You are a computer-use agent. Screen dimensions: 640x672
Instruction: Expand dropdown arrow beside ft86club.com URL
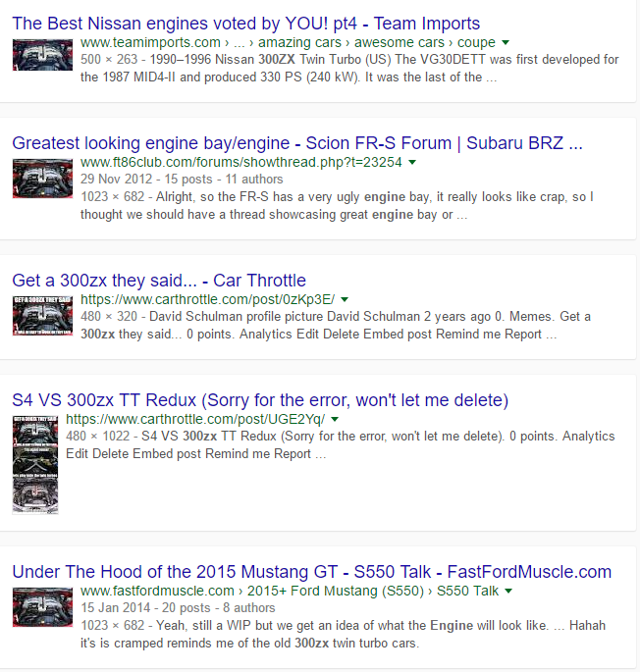coord(412,162)
